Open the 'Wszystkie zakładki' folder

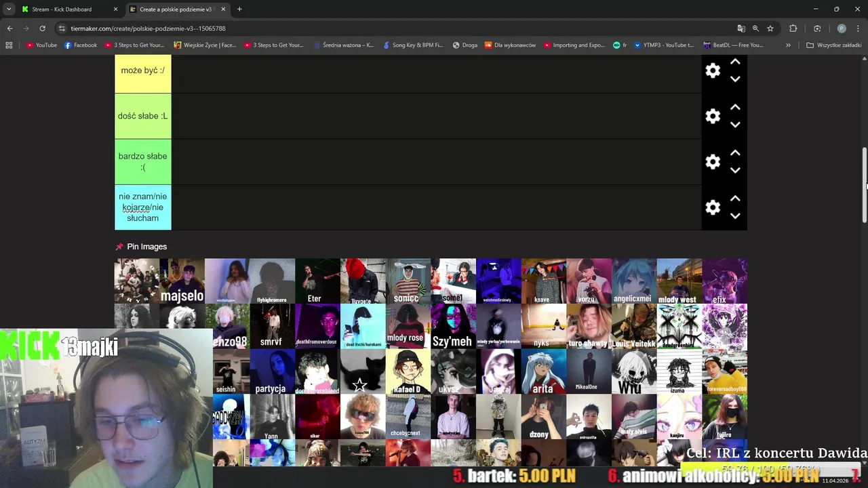833,45
